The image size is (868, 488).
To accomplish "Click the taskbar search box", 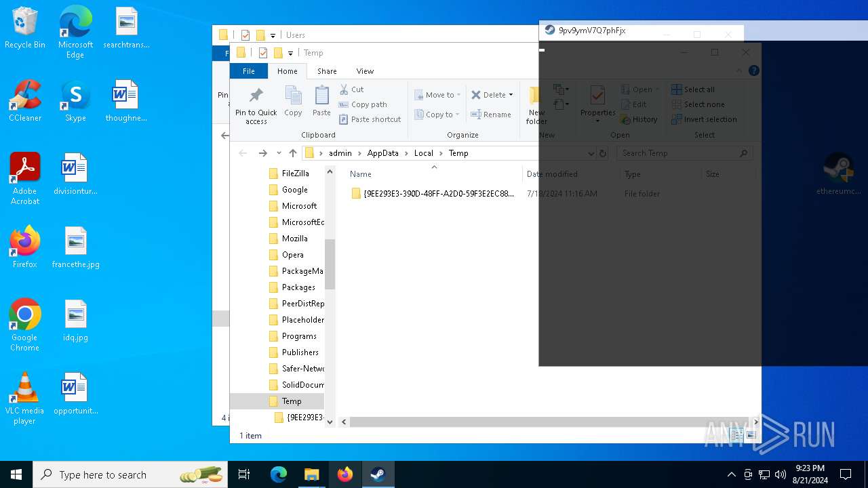I will pyautogui.click(x=132, y=474).
